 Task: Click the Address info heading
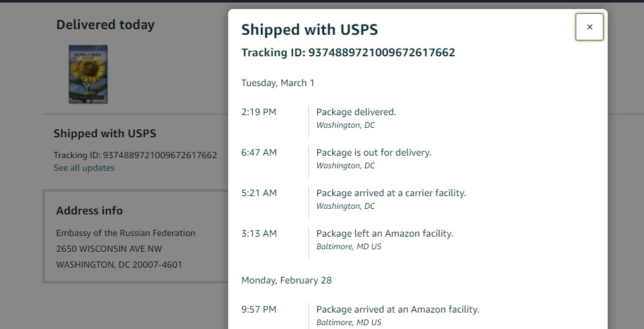(x=89, y=211)
